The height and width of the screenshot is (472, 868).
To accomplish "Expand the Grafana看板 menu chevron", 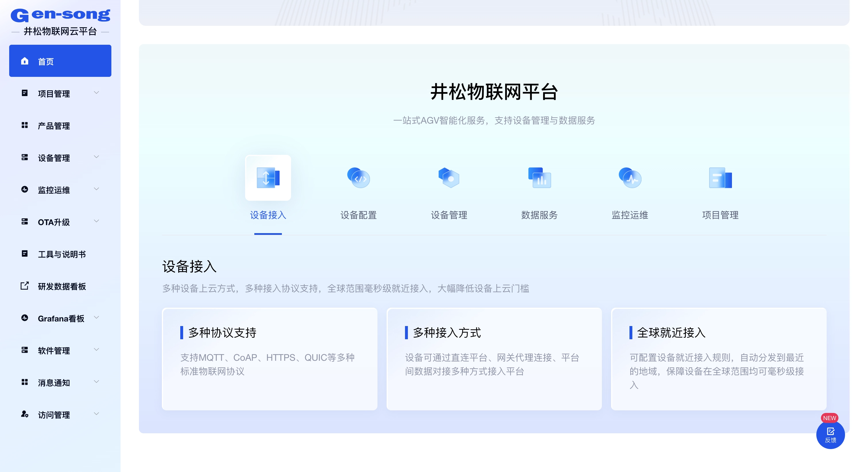I will click(x=96, y=317).
